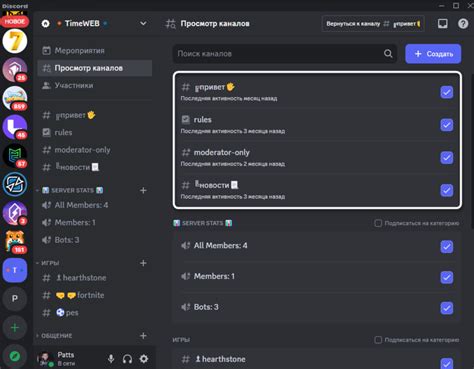Open the server with number 7 icon

(x=15, y=41)
